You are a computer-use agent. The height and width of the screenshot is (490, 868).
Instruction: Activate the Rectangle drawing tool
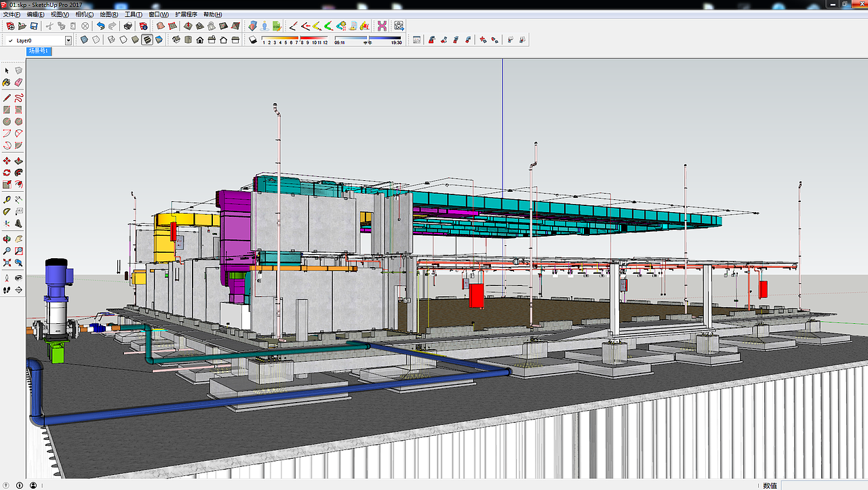7,110
